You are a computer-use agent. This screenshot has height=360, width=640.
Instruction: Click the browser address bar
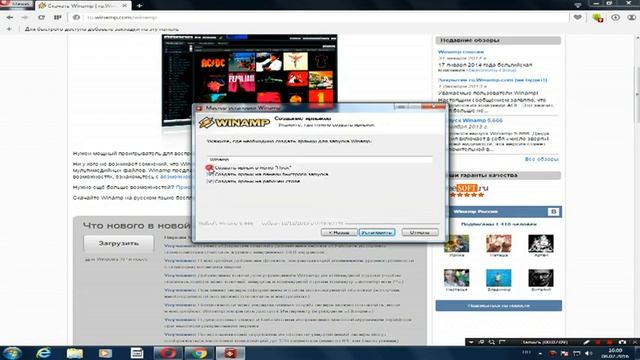(x=318, y=18)
